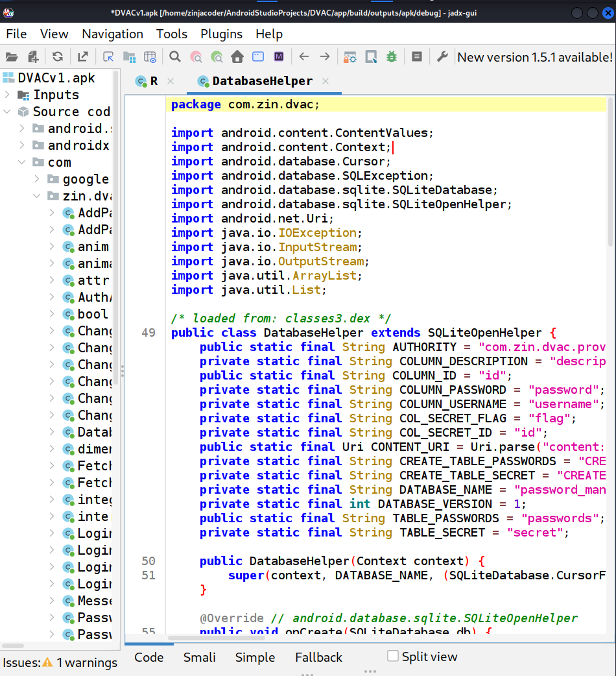Click the open file folder icon

[x=12, y=57]
